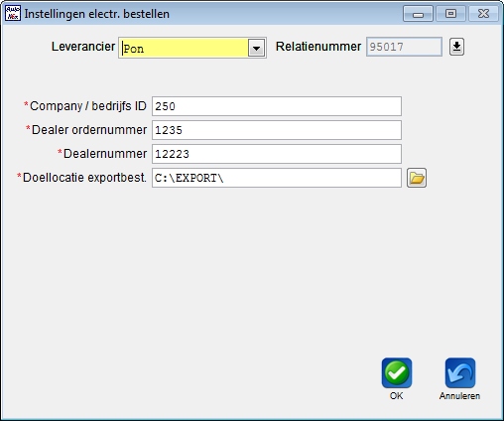Maximize the Instellingen electr. bestellen window
Viewport: 504px width, 421px height.
tap(450, 14)
